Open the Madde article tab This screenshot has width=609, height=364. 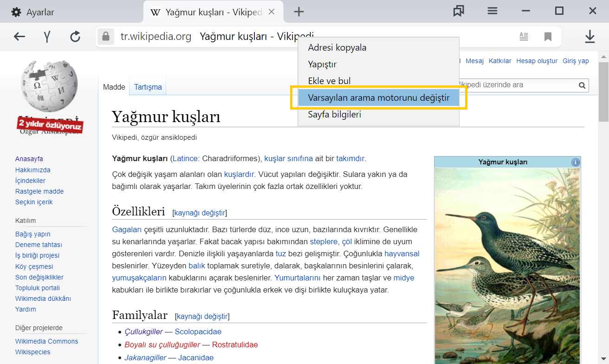click(x=114, y=87)
